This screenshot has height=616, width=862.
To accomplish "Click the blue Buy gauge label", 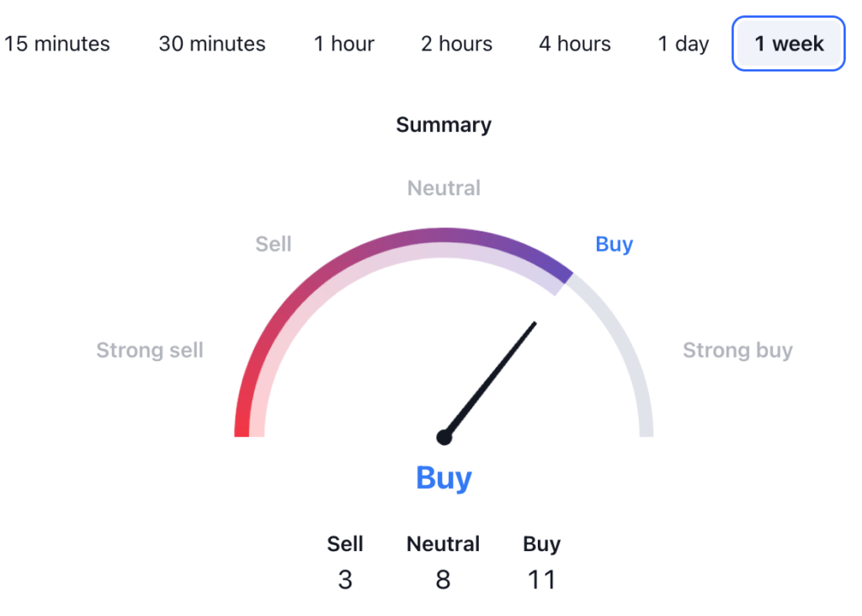I will (614, 245).
